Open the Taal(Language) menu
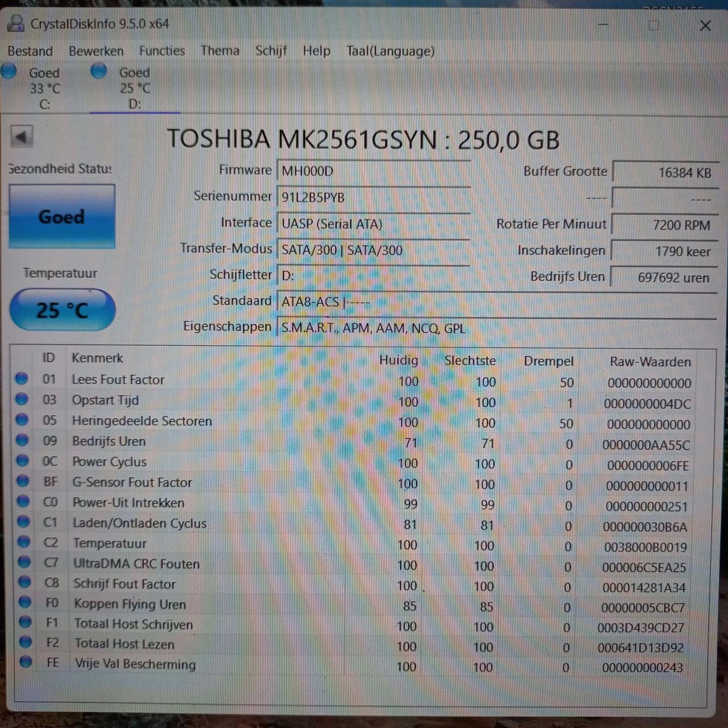Image resolution: width=728 pixels, height=728 pixels. point(391,51)
